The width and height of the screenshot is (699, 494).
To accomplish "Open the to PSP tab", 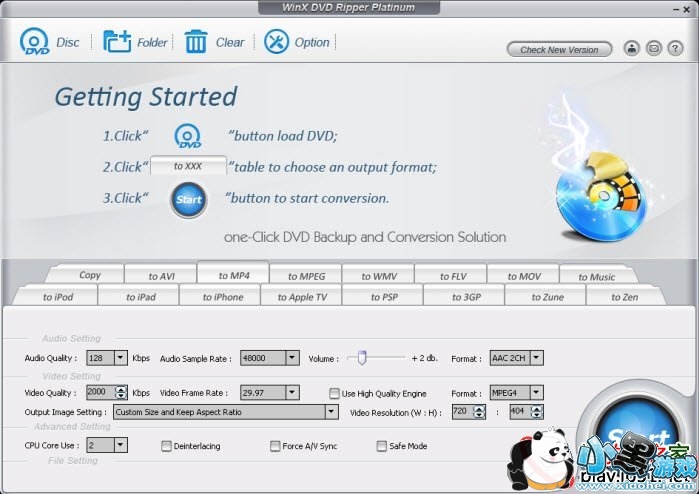I will pyautogui.click(x=384, y=296).
